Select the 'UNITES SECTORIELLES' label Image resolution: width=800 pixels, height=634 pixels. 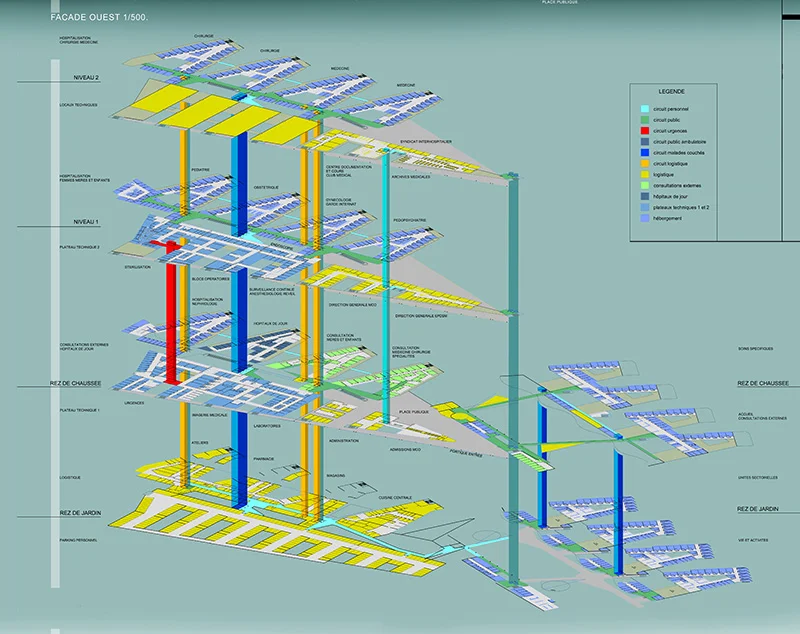point(758,478)
